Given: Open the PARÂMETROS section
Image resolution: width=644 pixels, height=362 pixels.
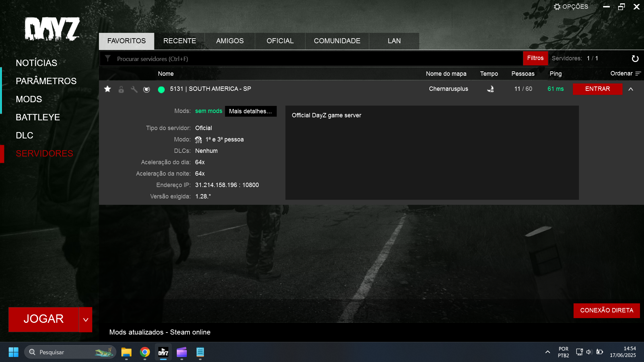Looking at the screenshot, I should tap(46, 81).
